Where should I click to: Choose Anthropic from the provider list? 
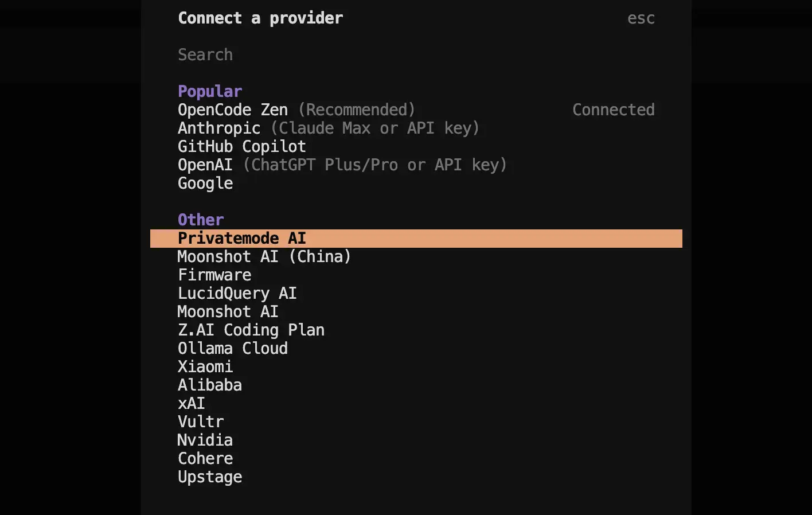(219, 128)
